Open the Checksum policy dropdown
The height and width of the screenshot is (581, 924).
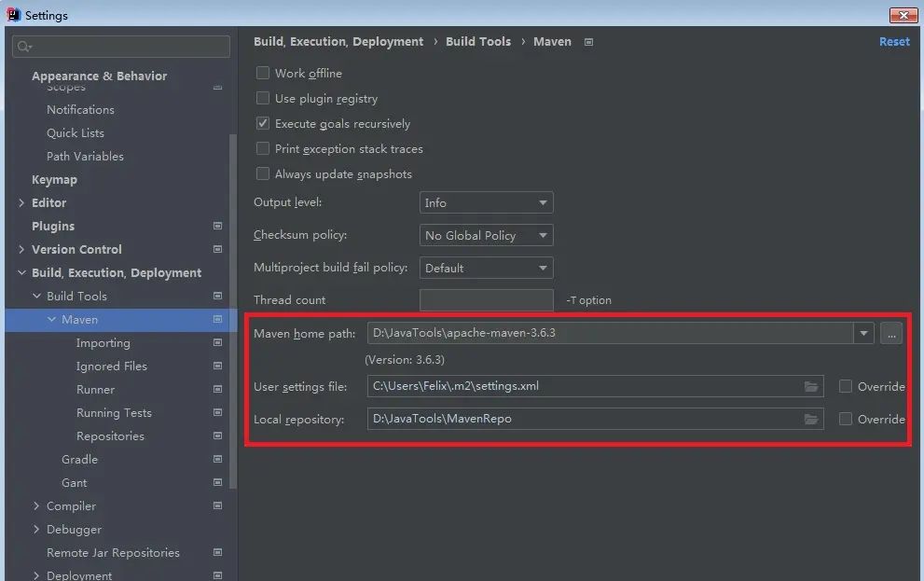[x=486, y=235]
